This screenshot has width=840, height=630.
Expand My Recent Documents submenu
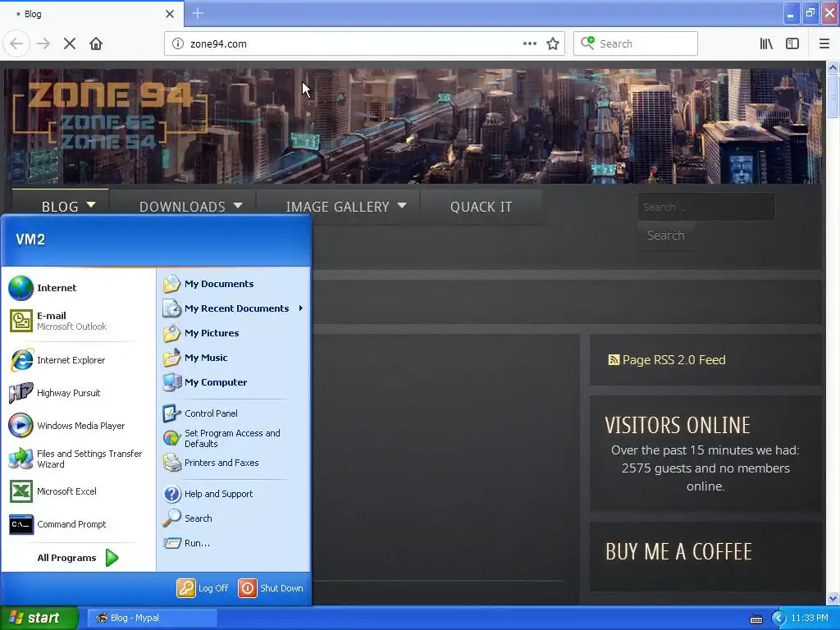click(234, 308)
